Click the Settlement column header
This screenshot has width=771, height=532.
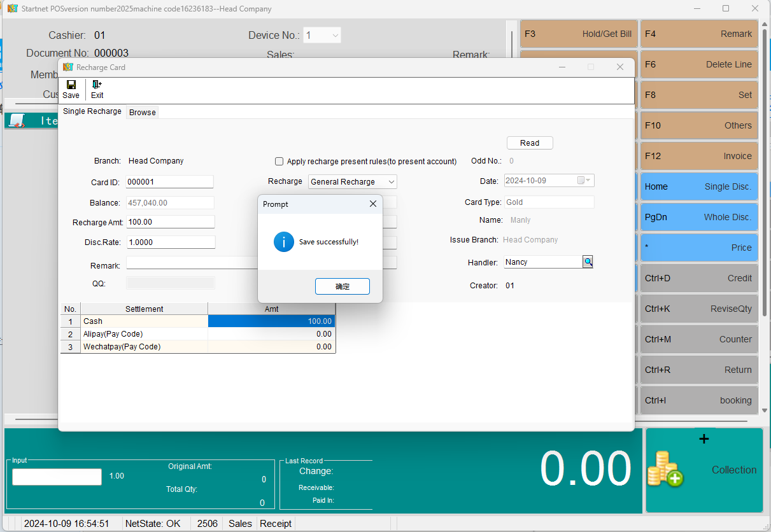(144, 309)
